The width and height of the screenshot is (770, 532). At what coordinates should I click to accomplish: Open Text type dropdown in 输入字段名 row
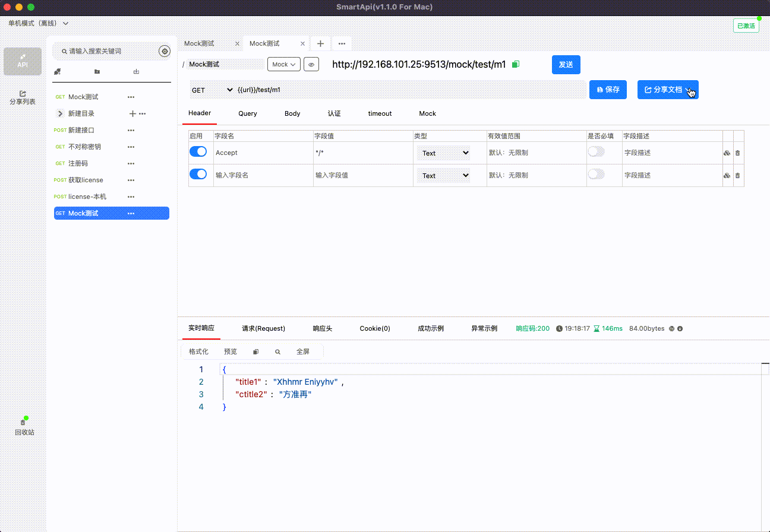click(443, 176)
